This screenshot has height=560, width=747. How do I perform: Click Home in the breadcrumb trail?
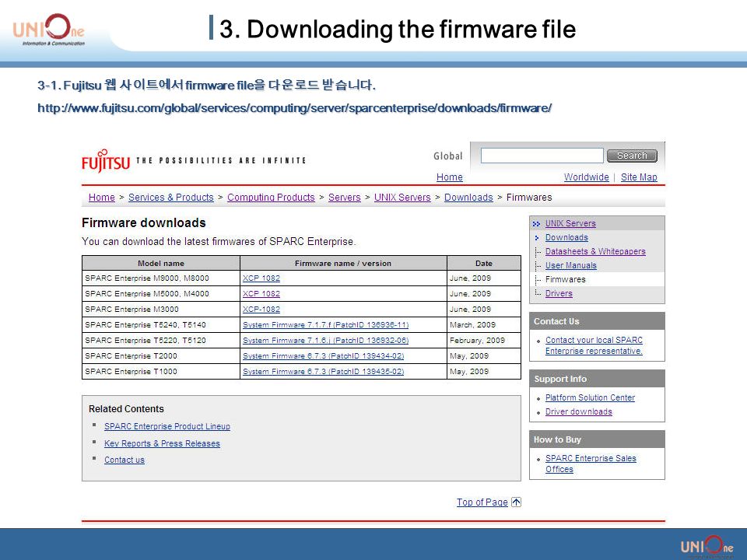click(x=101, y=197)
